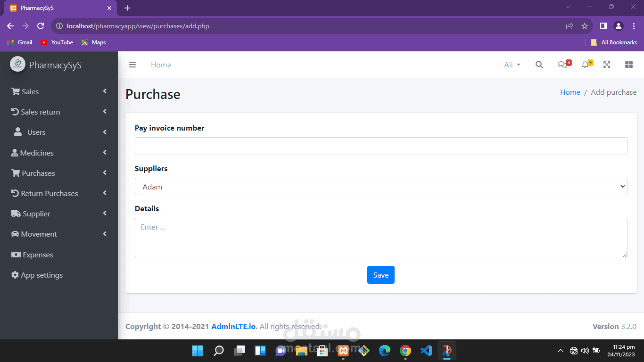This screenshot has width=644, height=362.
Task: Click the Sales return undo icon
Action: (x=15, y=112)
